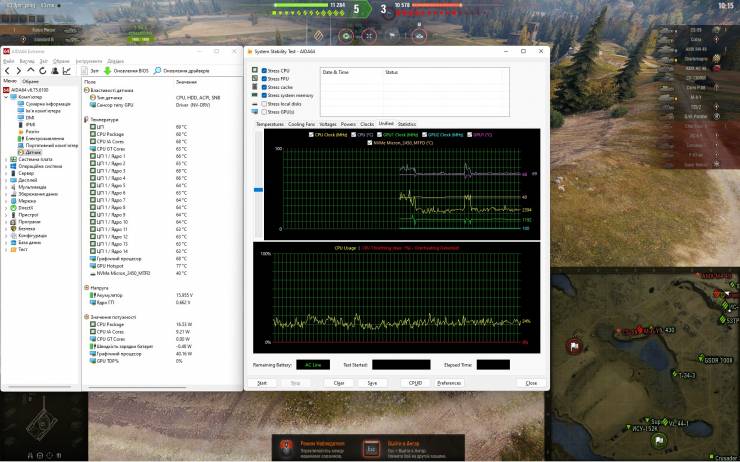740x462 pixels.
Task: Go forward with AIDA64 toolbar right arrow
Action: pyautogui.click(x=18, y=71)
